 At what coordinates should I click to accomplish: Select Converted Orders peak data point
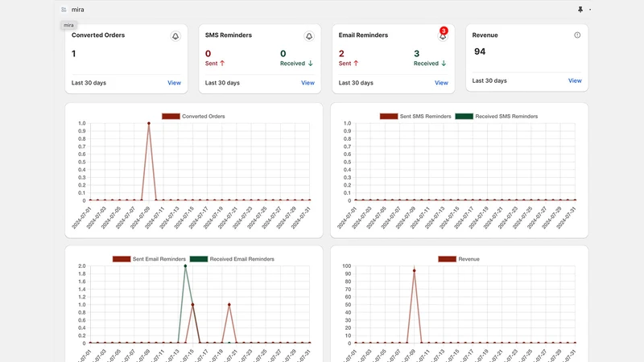pos(149,123)
